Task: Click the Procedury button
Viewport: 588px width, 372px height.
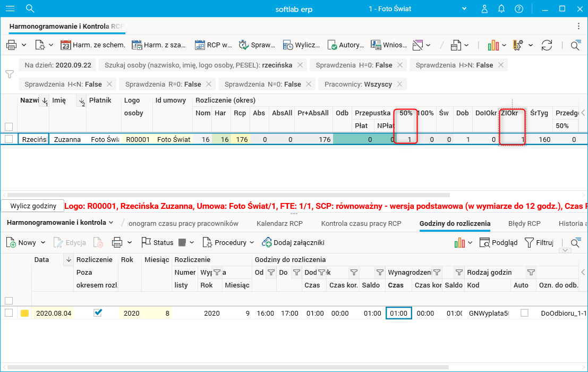Action: coord(224,243)
